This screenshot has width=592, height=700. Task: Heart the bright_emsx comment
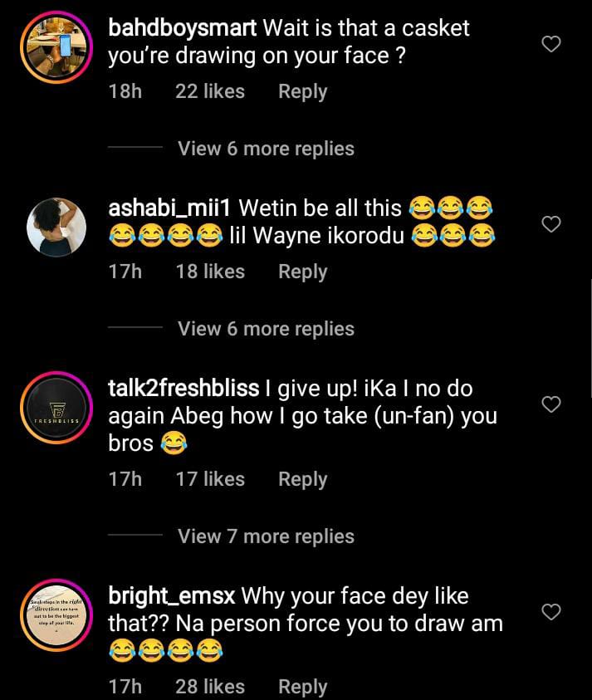coord(551,612)
